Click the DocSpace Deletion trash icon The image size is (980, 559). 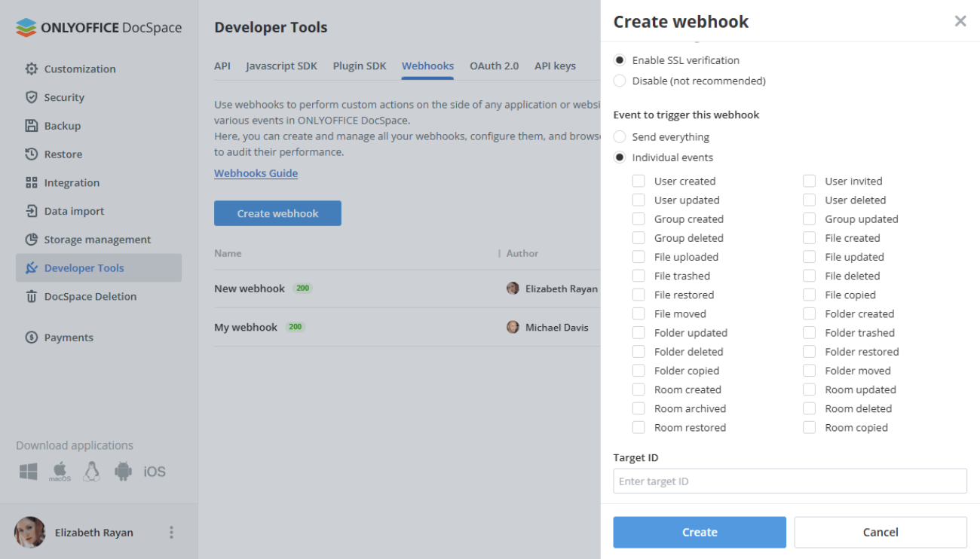[31, 296]
